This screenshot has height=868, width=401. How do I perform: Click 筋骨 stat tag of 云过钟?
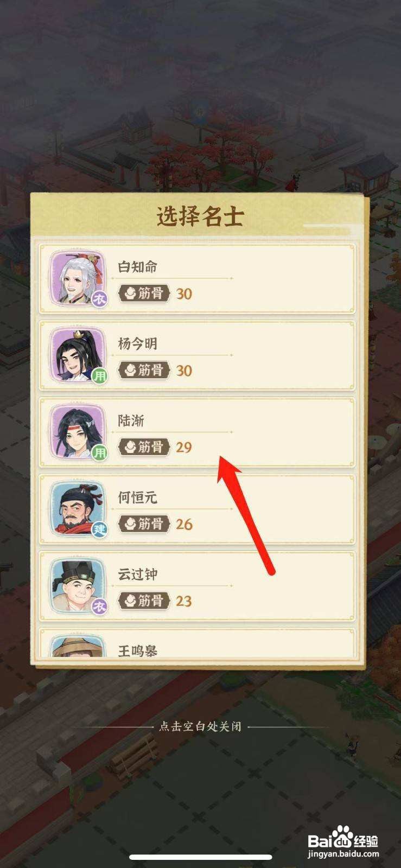pos(144,601)
